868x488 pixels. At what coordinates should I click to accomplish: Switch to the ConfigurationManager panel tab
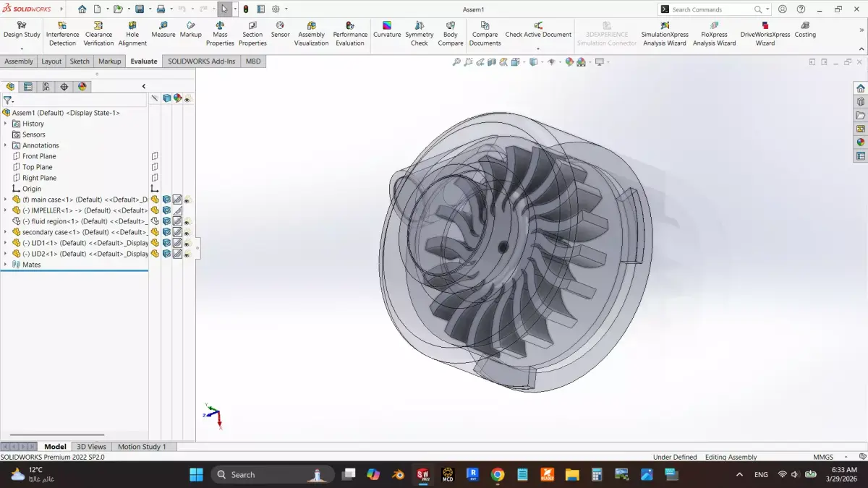pos(46,87)
